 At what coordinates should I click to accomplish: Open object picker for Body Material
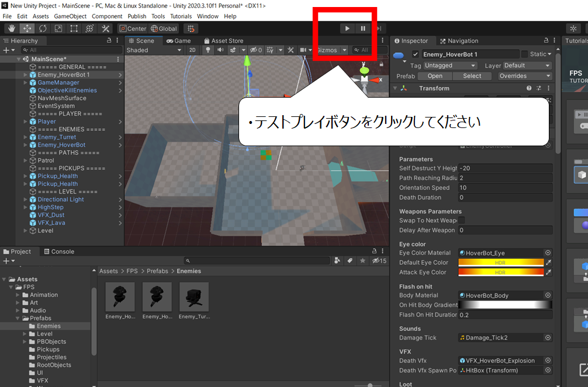pos(548,295)
